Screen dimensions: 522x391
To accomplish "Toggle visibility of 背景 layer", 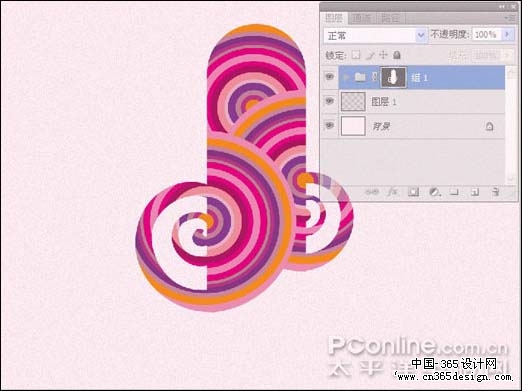I will pyautogui.click(x=330, y=126).
